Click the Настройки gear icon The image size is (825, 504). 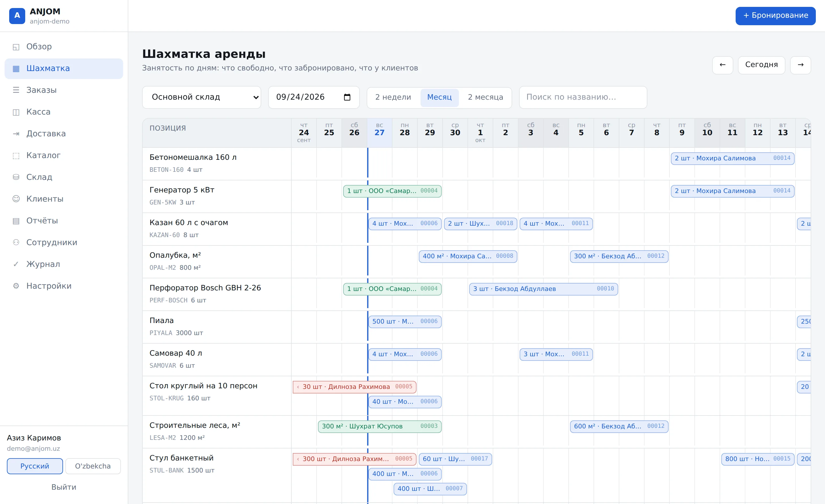click(16, 286)
